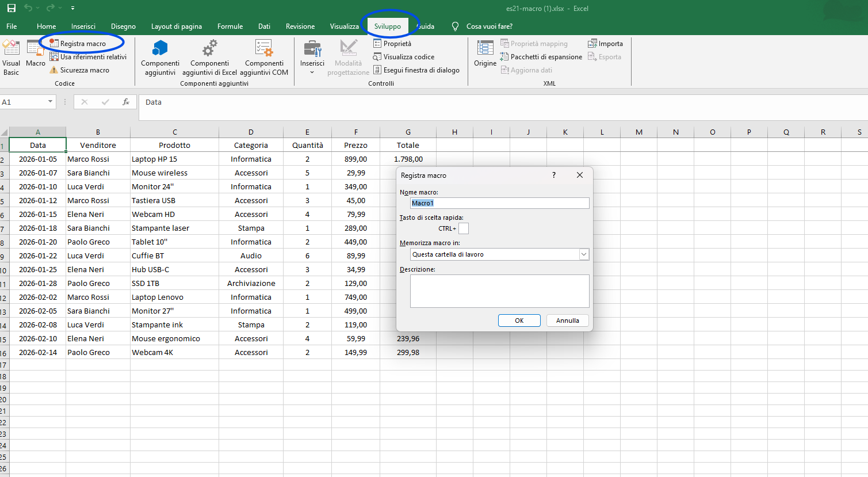This screenshot has width=868, height=477.
Task: Click the Undo arrow in quick access
Action: pyautogui.click(x=28, y=8)
